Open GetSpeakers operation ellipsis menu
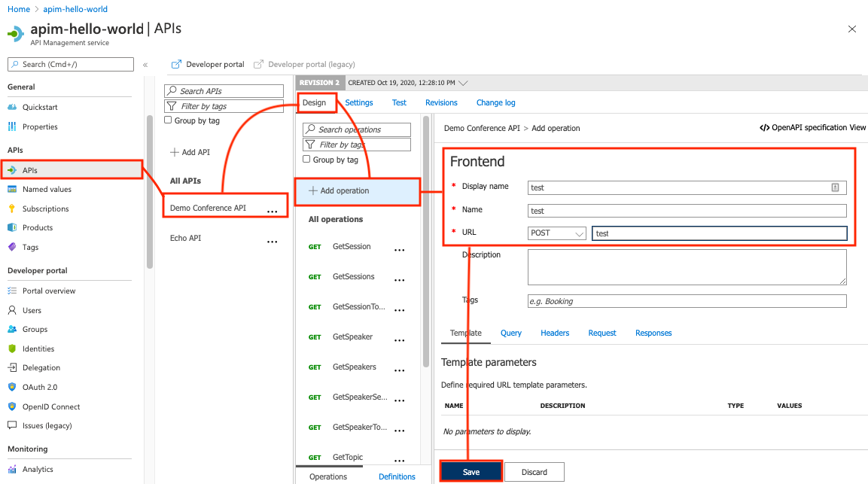 [x=399, y=370]
